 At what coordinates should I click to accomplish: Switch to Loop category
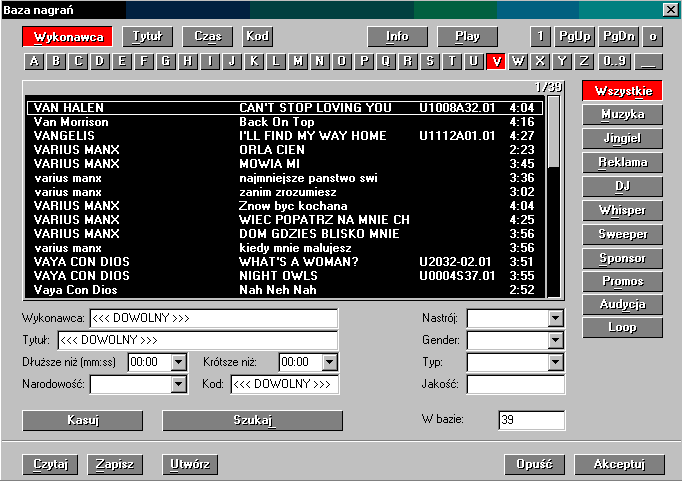[x=622, y=327]
